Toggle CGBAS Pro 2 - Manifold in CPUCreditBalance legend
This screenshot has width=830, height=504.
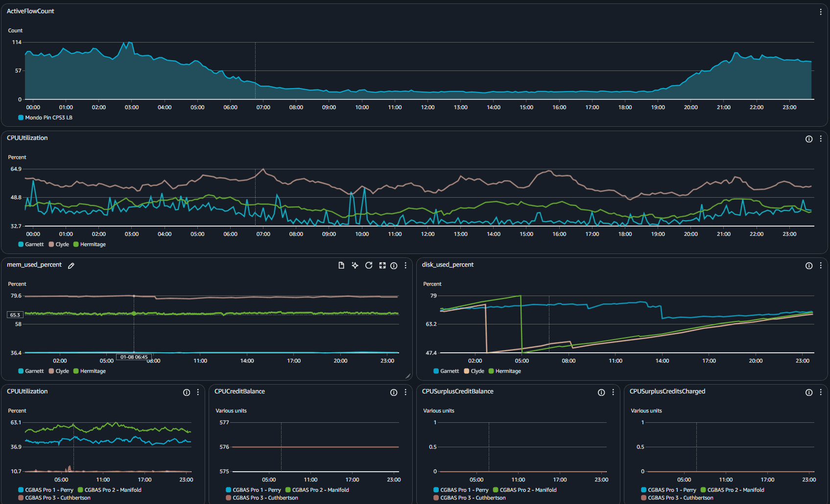[x=317, y=490]
